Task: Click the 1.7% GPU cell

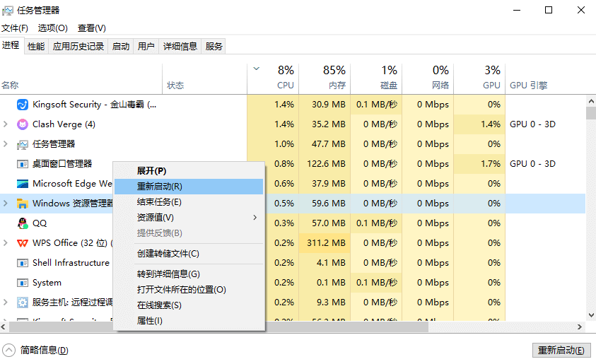Action: pyautogui.click(x=479, y=164)
